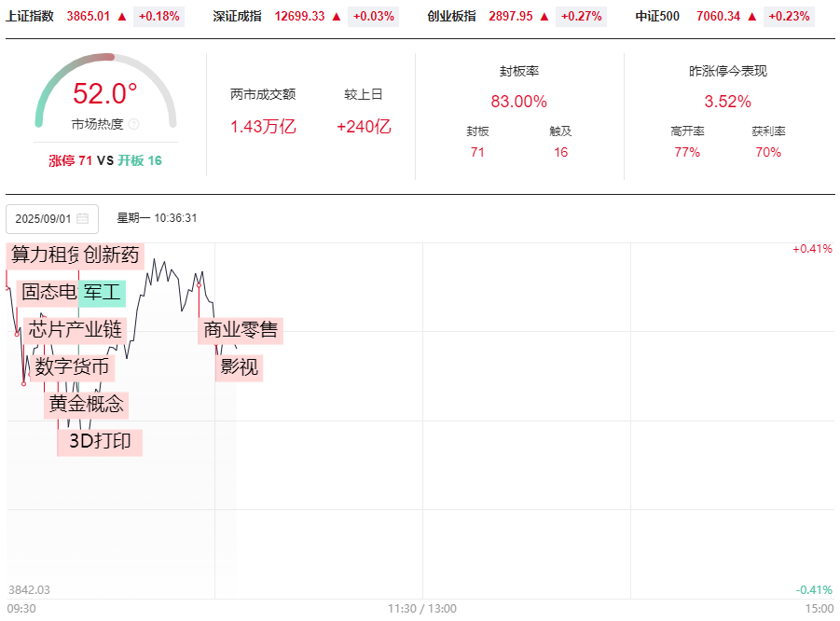The image size is (840, 621).
Task: Select the 商业零售 sector tag
Action: coord(241,329)
